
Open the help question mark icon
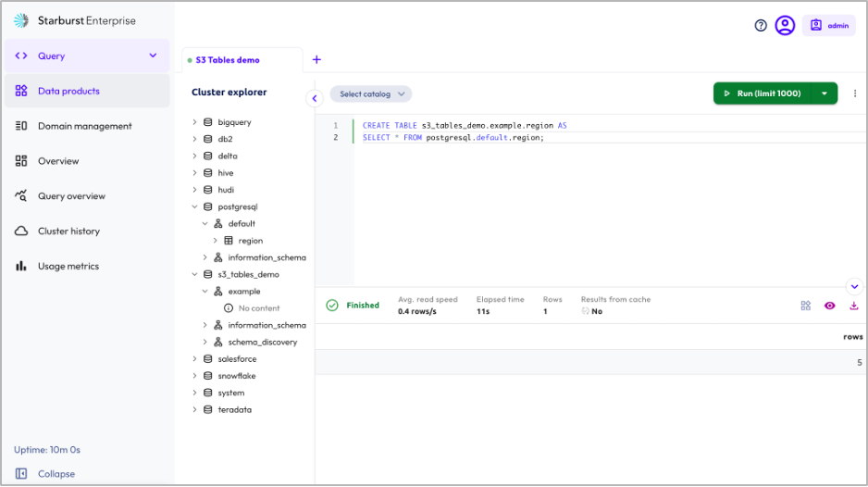point(761,26)
